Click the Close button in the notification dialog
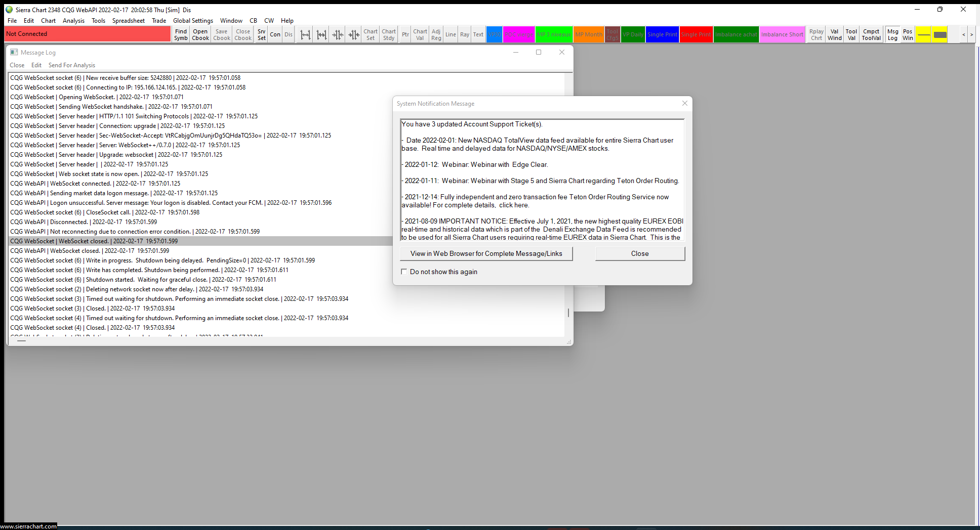Screen dimensions: 980x530 coord(640,253)
